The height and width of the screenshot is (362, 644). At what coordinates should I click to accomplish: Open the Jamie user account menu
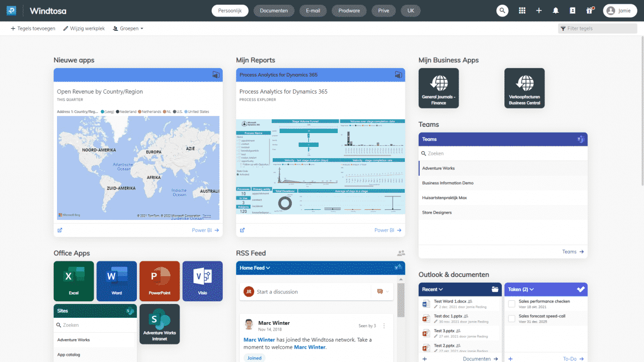pos(620,11)
